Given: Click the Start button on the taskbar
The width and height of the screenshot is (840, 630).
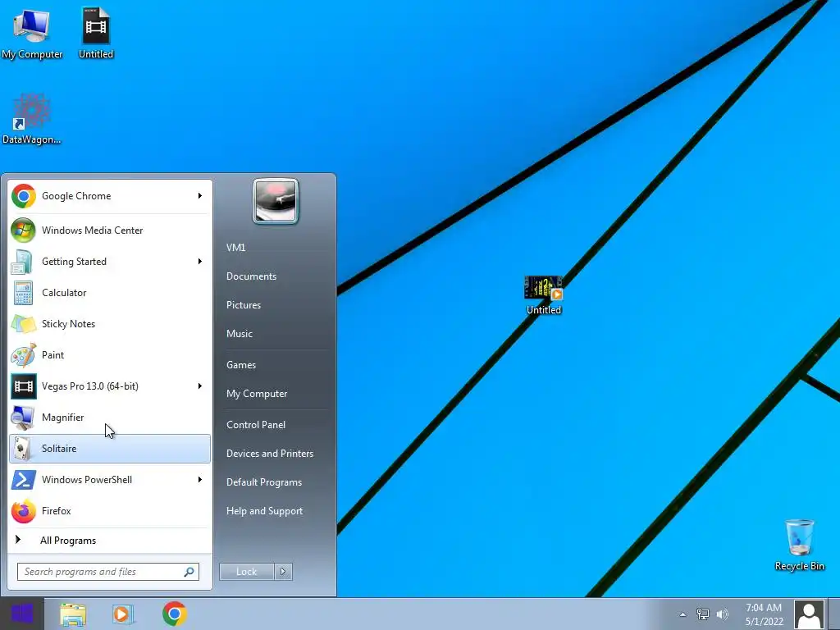Looking at the screenshot, I should coord(22,614).
